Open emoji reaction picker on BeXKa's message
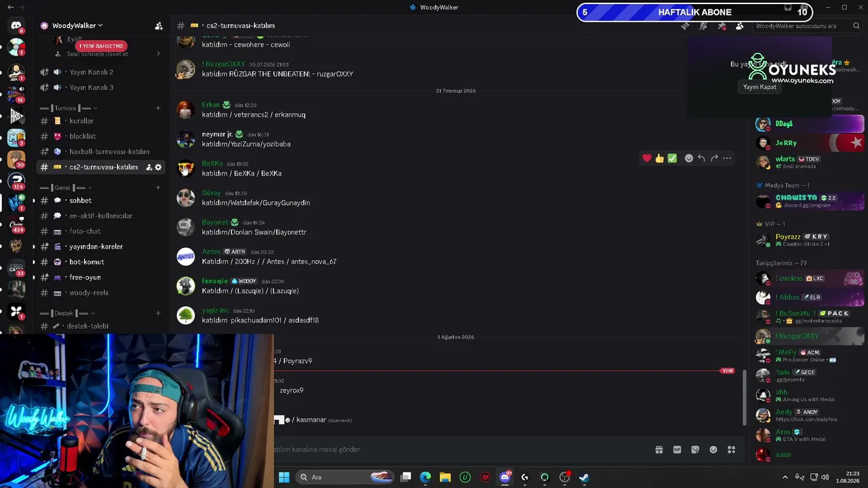Image resolution: width=868 pixels, height=488 pixels. 689,159
